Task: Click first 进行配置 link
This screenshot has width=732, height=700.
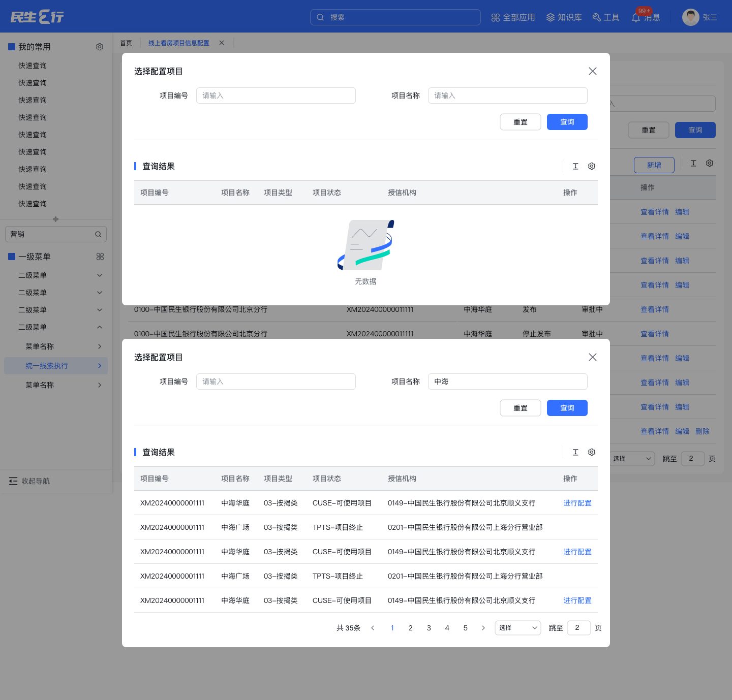Action: pos(577,503)
